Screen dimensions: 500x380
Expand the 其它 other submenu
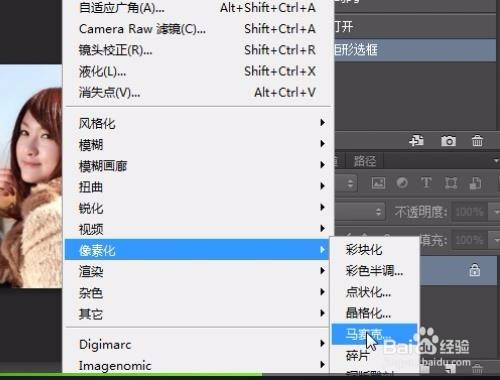click(x=198, y=313)
